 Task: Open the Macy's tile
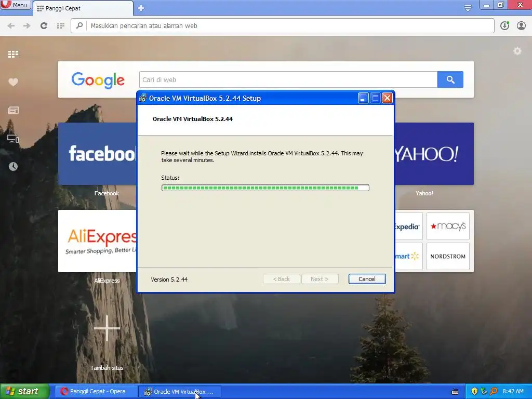click(x=448, y=227)
